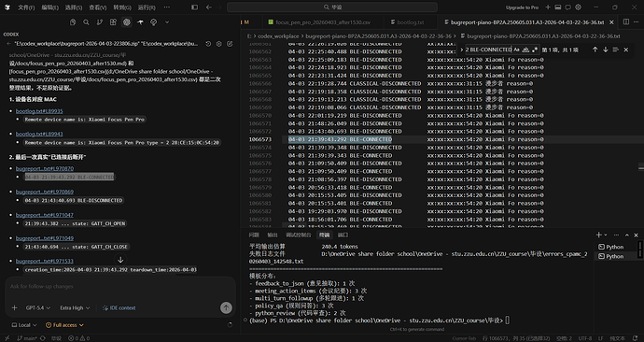Open bugreport...txt#L970870 link
The height and width of the screenshot is (342, 644).
click(x=45, y=168)
